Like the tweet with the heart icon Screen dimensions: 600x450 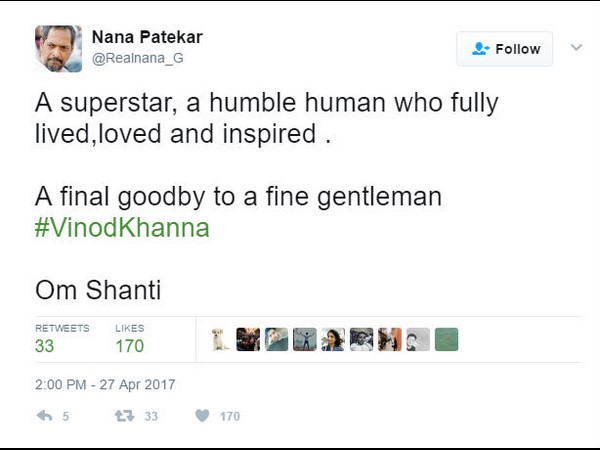[x=201, y=416]
